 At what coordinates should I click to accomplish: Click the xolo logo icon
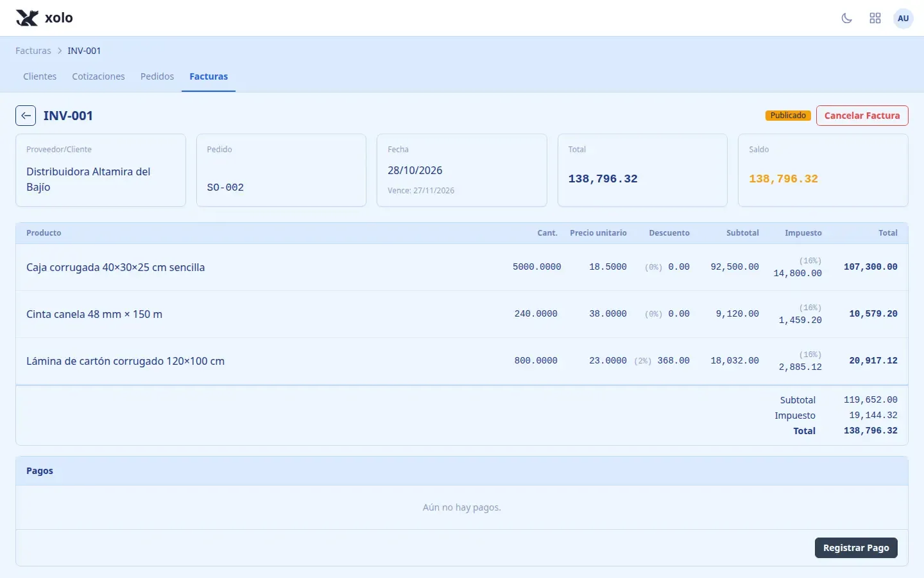click(x=27, y=18)
